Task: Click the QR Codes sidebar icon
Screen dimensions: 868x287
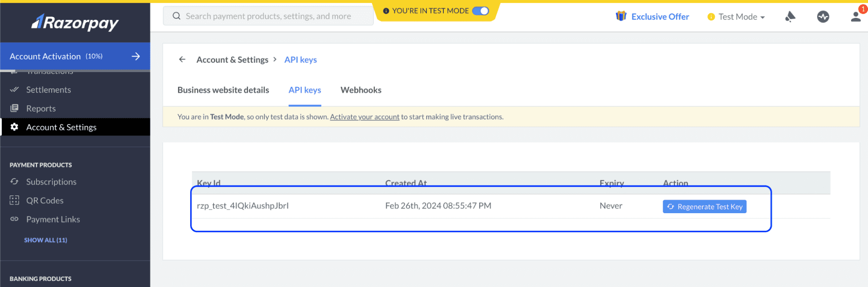Action: [14, 200]
